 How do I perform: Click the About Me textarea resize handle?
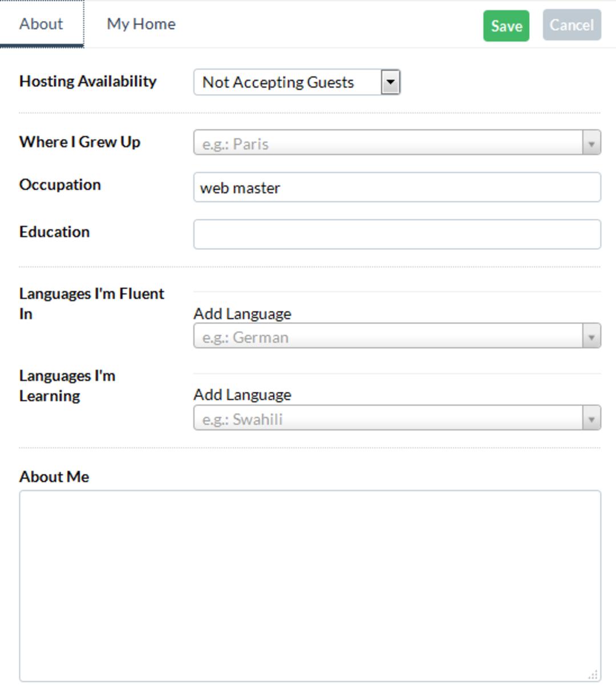[593, 675]
